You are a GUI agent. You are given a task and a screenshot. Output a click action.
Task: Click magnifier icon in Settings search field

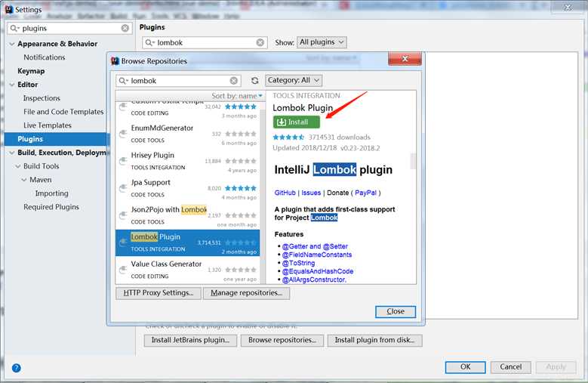[x=14, y=28]
